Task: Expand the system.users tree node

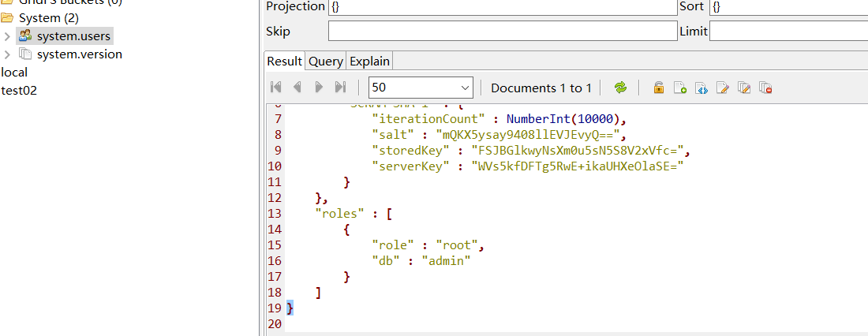Action: (7, 36)
